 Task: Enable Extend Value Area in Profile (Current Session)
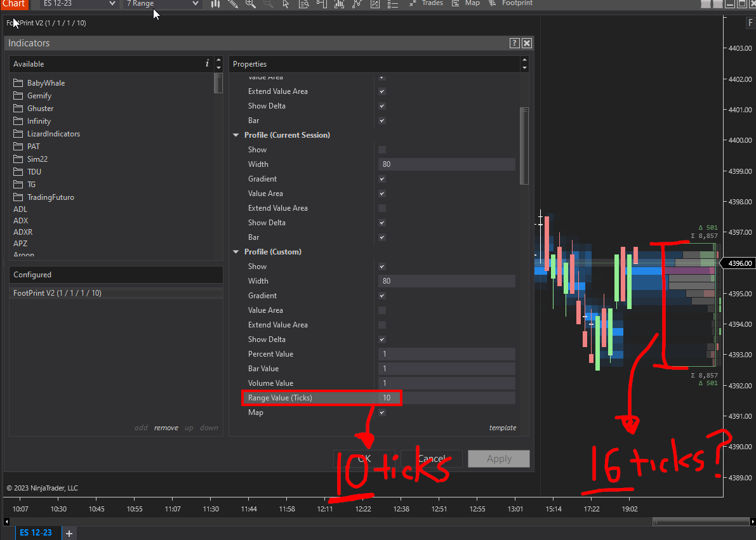pos(382,207)
